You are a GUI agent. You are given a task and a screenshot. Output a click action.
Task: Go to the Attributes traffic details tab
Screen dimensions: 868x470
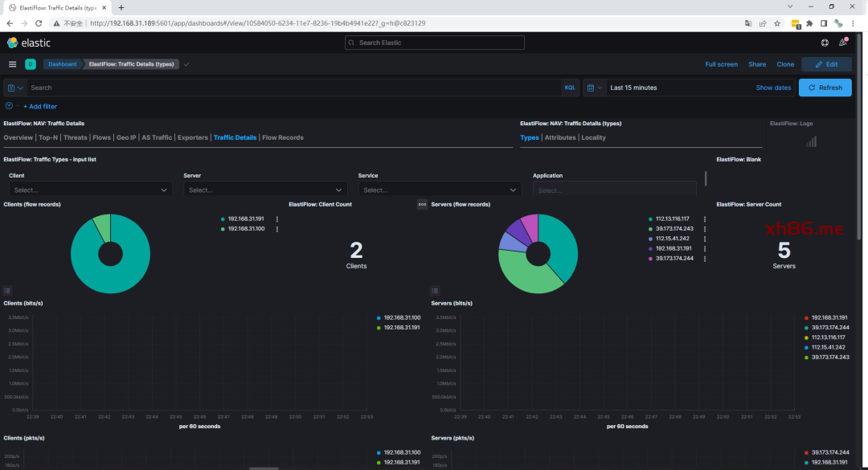[x=560, y=137]
